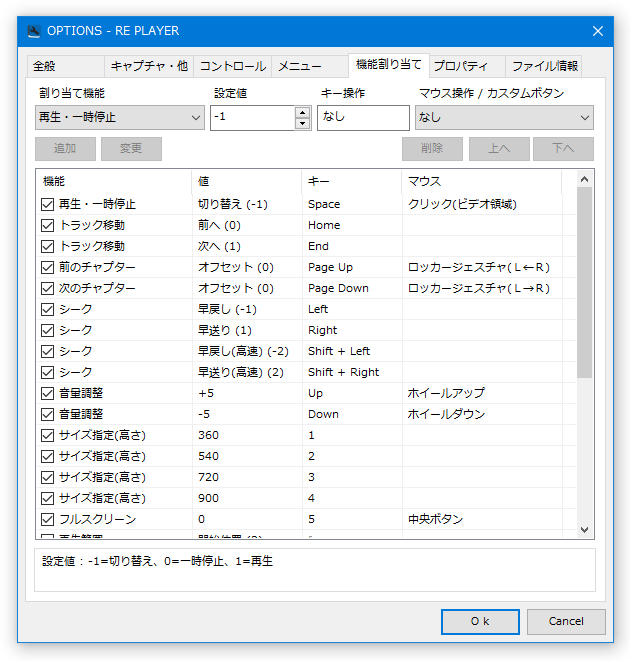
Task: Click the 設定値 description text at bottom
Action: point(157,562)
